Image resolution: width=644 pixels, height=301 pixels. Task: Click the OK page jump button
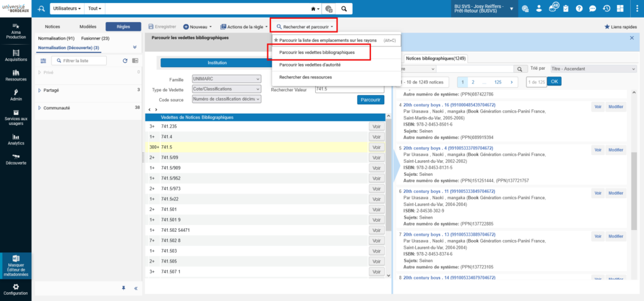pyautogui.click(x=554, y=82)
